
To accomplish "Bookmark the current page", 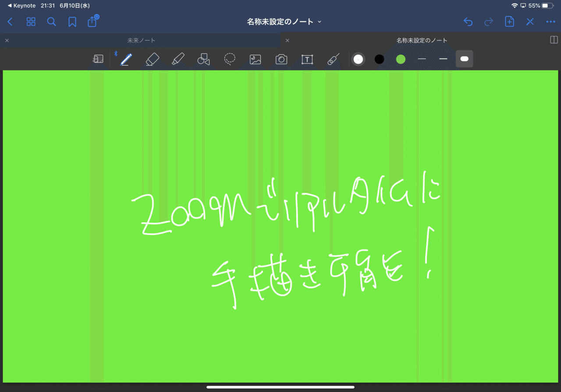I will pos(72,21).
